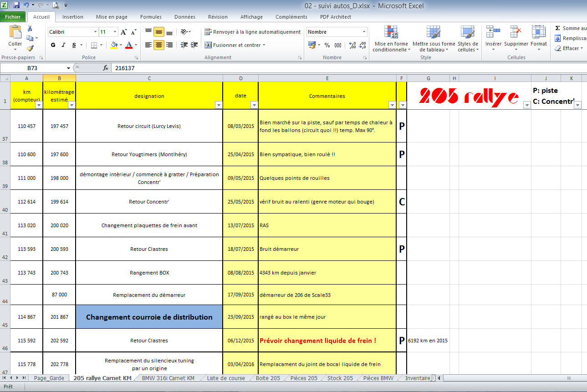Image resolution: width=587 pixels, height=392 pixels.
Task: Increase font size with the larger A icon
Action: click(x=123, y=32)
